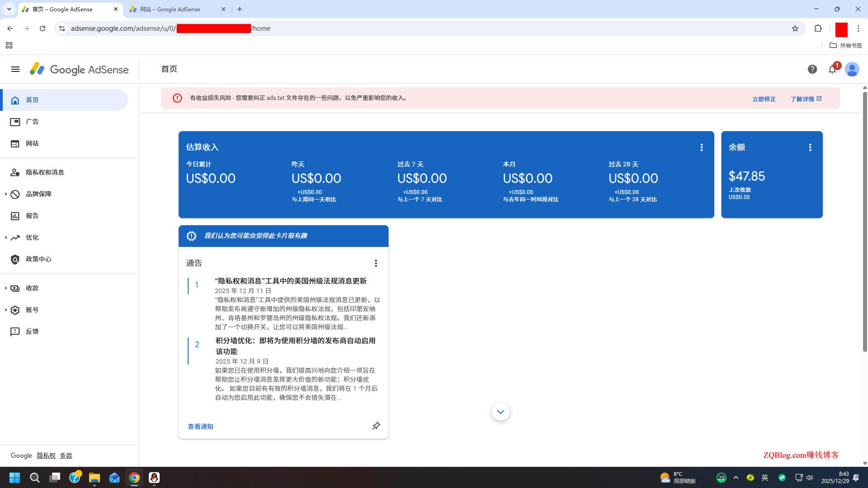
Task: Open File Explorer from the taskbar
Action: 95,478
